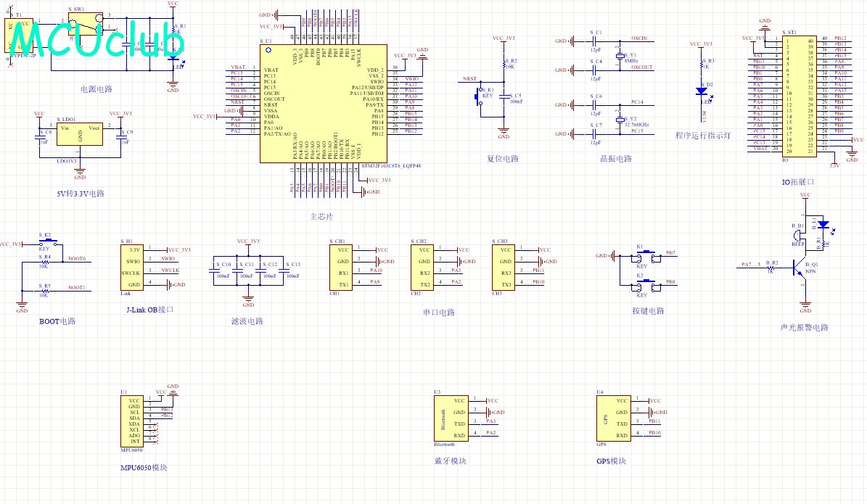Select the S_R4 10K resistor
Screen dimensions: 867x504
tap(44, 262)
